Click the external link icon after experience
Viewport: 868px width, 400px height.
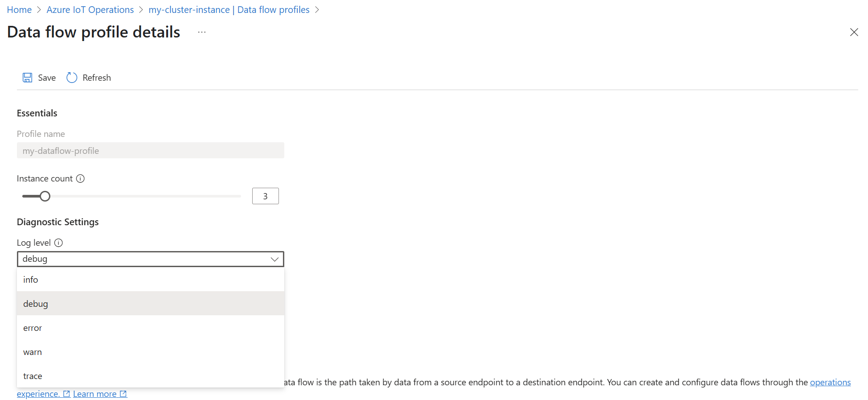pyautogui.click(x=66, y=394)
